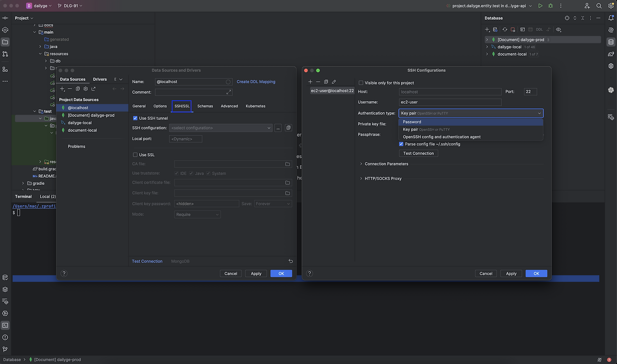
Task: Click the edit pencil icon in SSH Configurations
Action: (334, 82)
